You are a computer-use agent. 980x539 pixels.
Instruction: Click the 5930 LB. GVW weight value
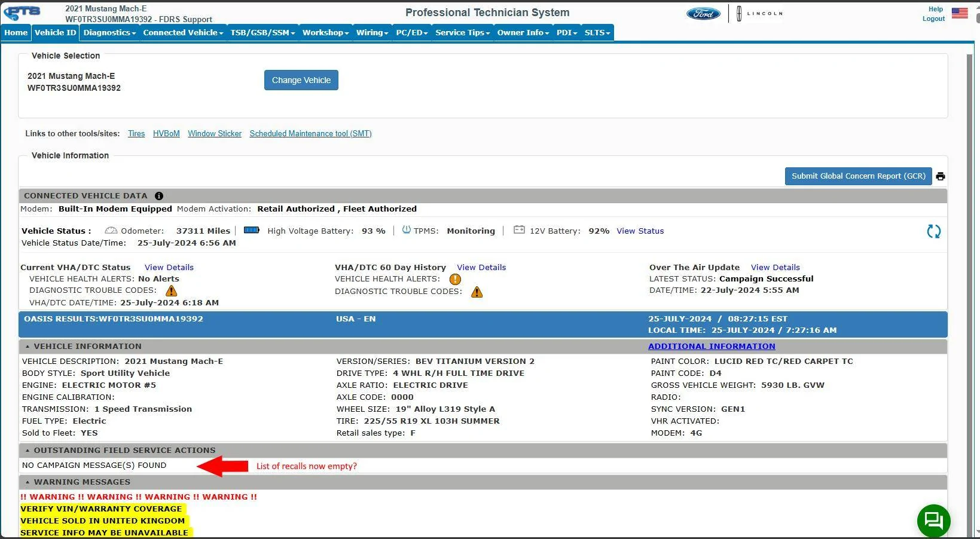coord(793,385)
